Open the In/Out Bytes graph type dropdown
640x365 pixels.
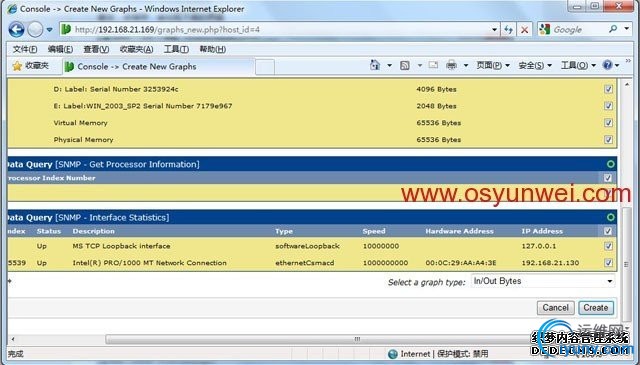coord(543,281)
